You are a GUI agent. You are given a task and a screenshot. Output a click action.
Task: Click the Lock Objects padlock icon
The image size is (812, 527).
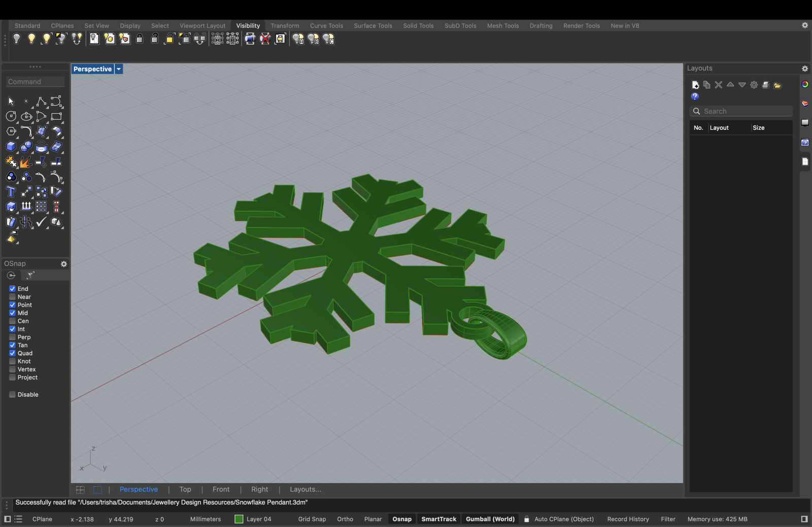[140, 39]
